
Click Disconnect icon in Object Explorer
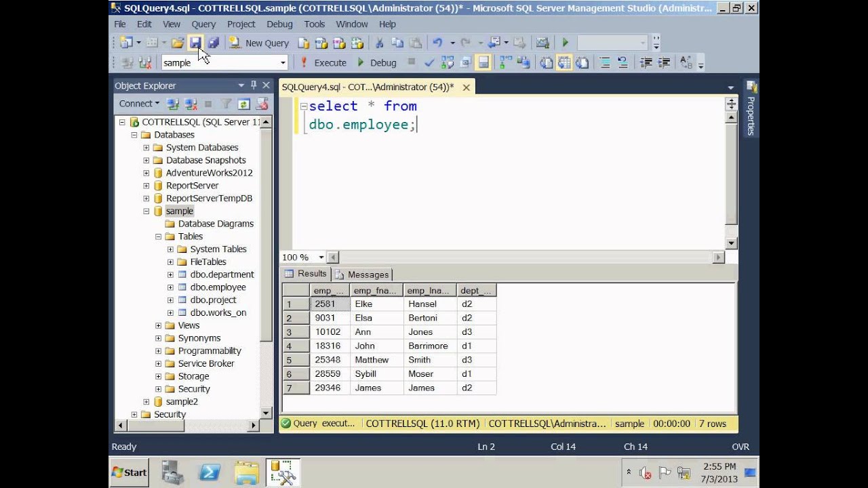point(191,104)
